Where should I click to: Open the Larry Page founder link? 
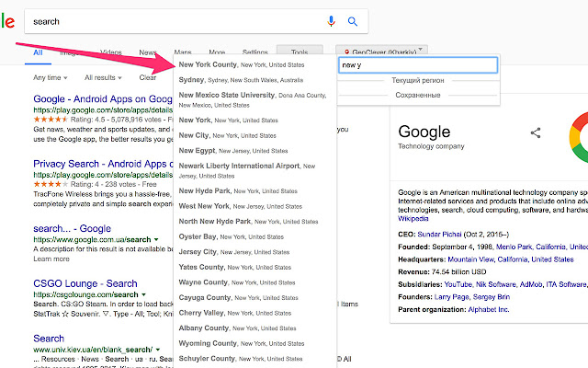click(451, 297)
